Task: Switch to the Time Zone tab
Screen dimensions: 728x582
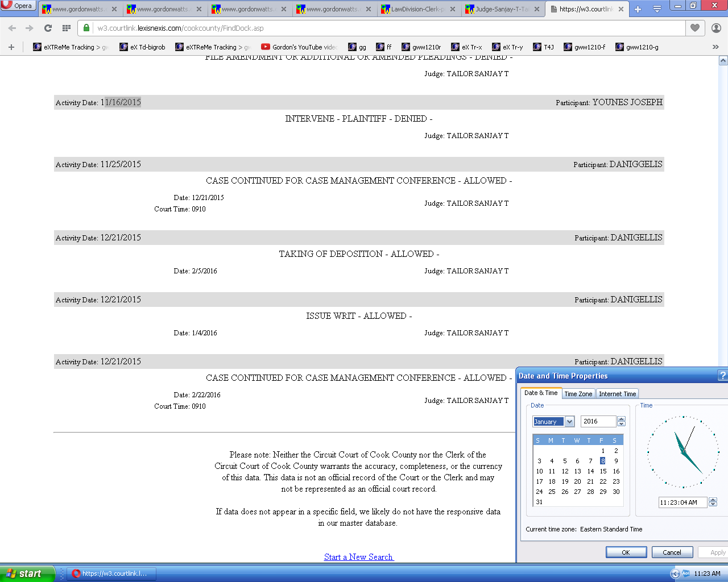Action: pos(578,394)
